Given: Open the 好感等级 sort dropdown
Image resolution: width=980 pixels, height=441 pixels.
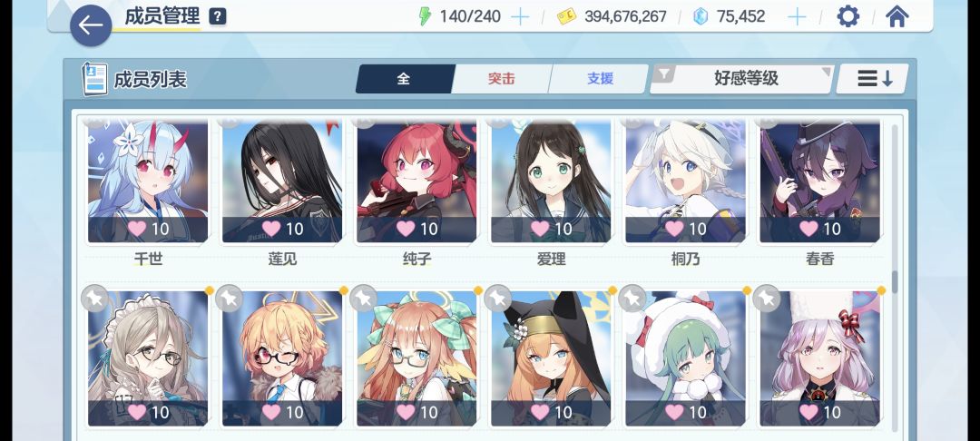Looking at the screenshot, I should click(x=742, y=79).
